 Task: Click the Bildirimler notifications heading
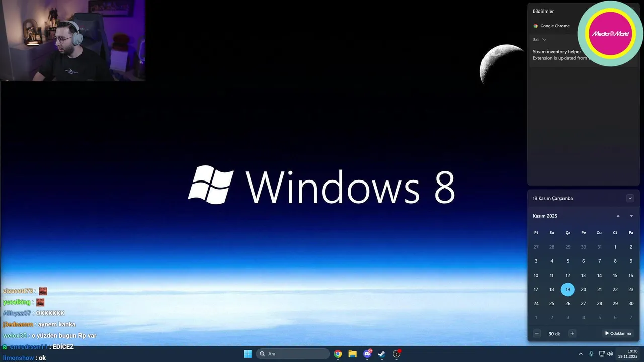point(543,11)
